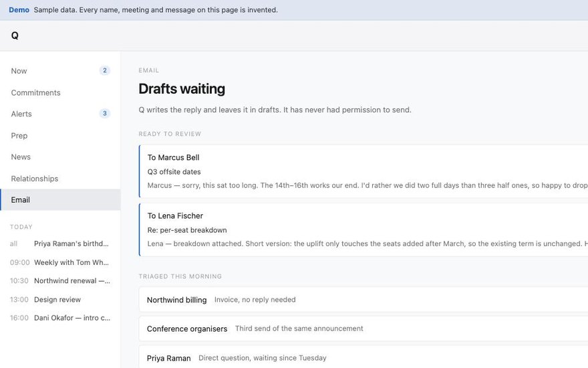Go to the Alerts section
The width and height of the screenshot is (588, 368).
(60, 114)
